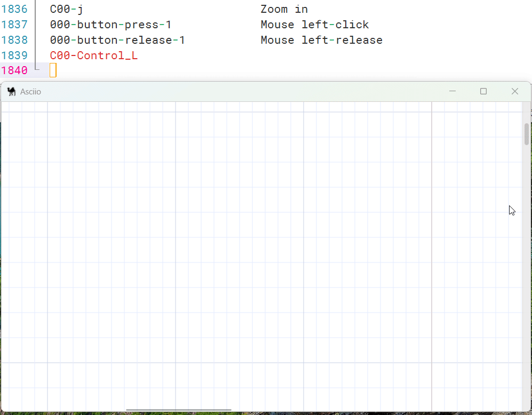The image size is (532, 415).
Task: Select the red C00-Control_L log entry
Action: [x=93, y=55]
